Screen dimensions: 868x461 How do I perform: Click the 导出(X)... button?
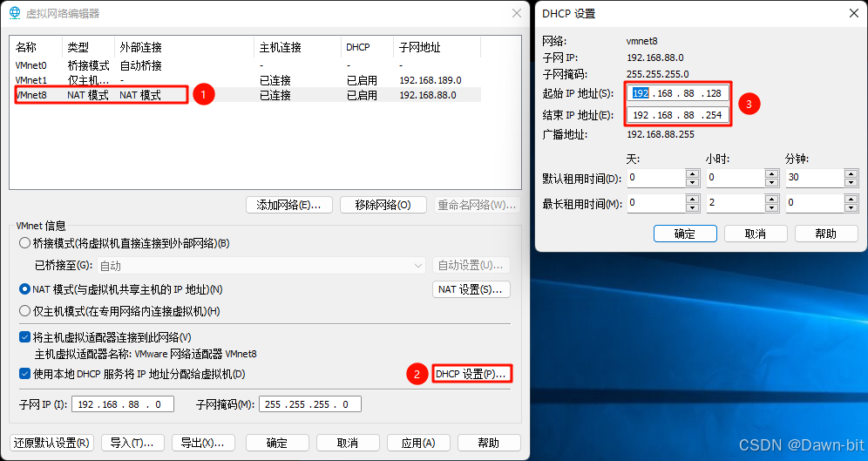click(x=203, y=443)
